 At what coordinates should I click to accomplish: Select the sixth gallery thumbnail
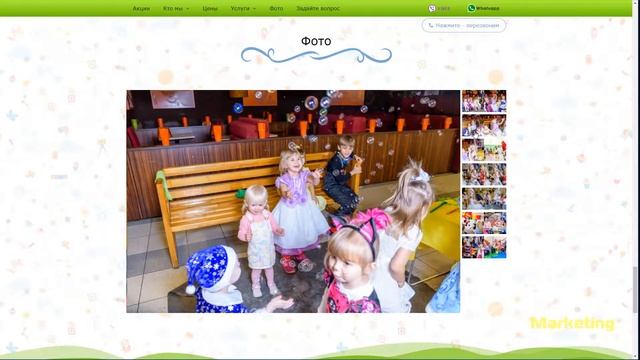(484, 223)
